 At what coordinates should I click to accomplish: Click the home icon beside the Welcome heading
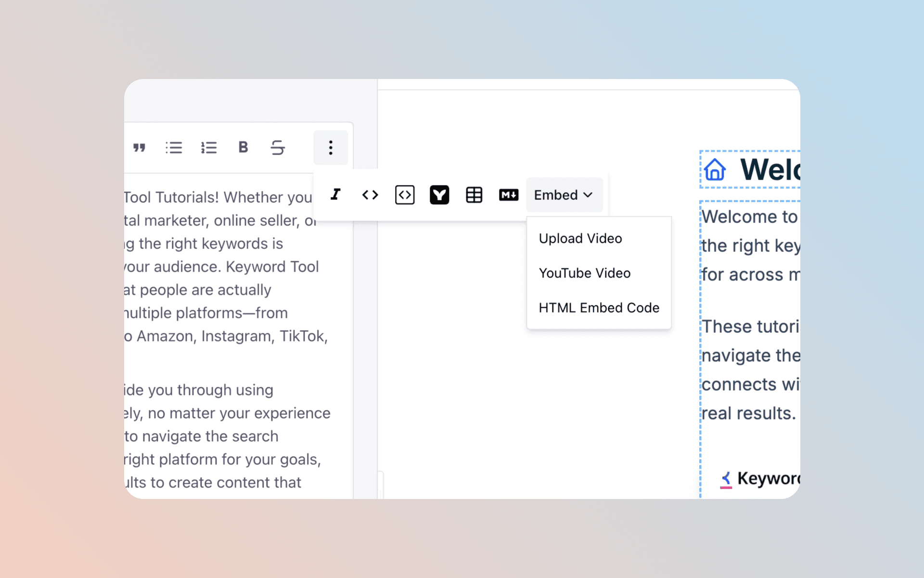click(x=714, y=169)
